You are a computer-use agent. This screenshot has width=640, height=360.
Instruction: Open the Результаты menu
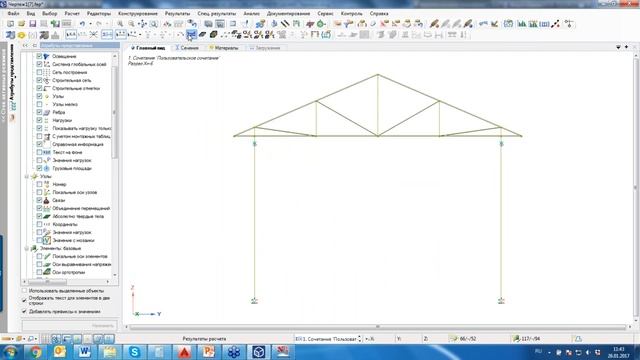point(177,13)
